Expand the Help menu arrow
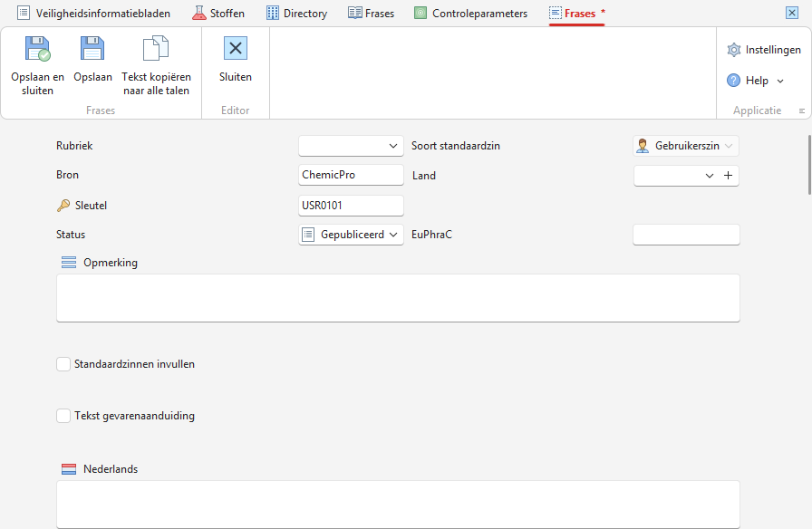Viewport: 812px width, 529px height. pos(780,81)
